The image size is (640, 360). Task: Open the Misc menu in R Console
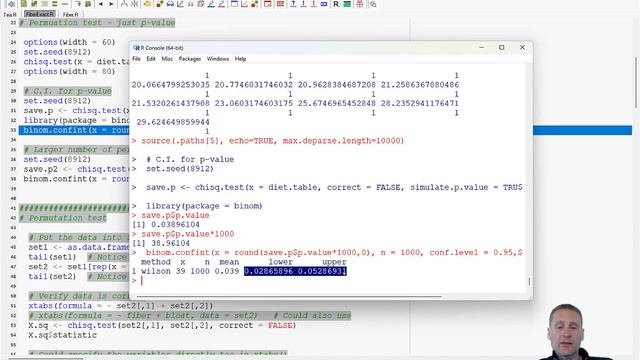pyautogui.click(x=167, y=59)
